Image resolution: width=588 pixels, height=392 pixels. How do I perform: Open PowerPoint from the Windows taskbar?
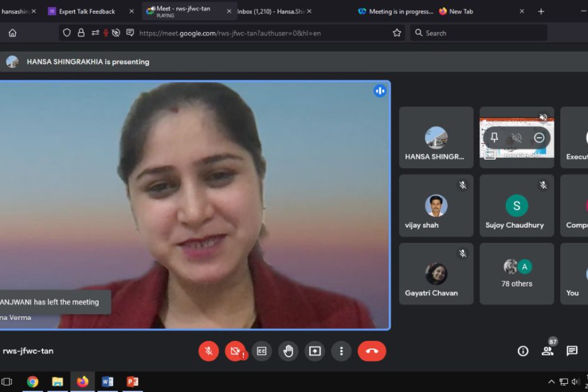(132, 381)
